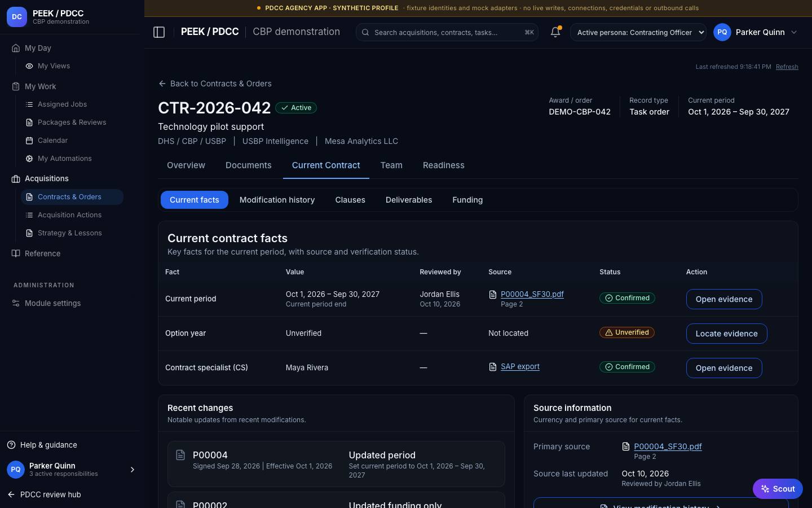Click the Reference book icon
Image resolution: width=812 pixels, height=508 pixels.
pos(16,253)
